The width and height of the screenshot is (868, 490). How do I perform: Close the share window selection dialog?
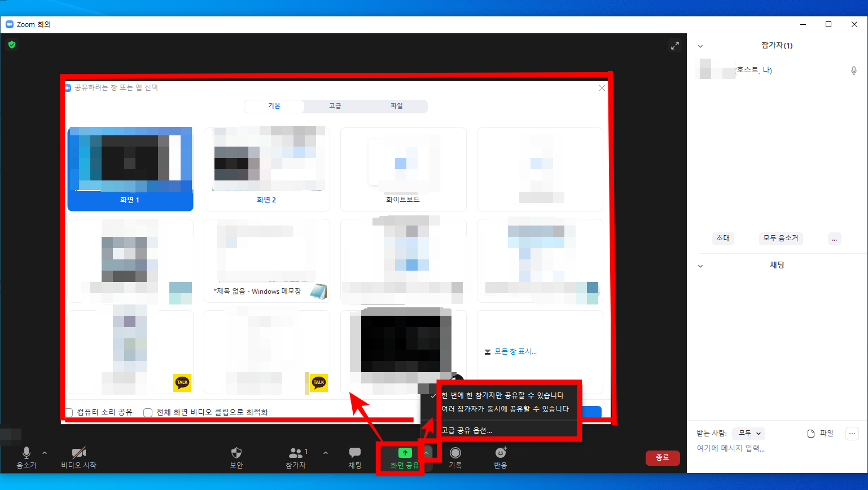click(x=602, y=88)
